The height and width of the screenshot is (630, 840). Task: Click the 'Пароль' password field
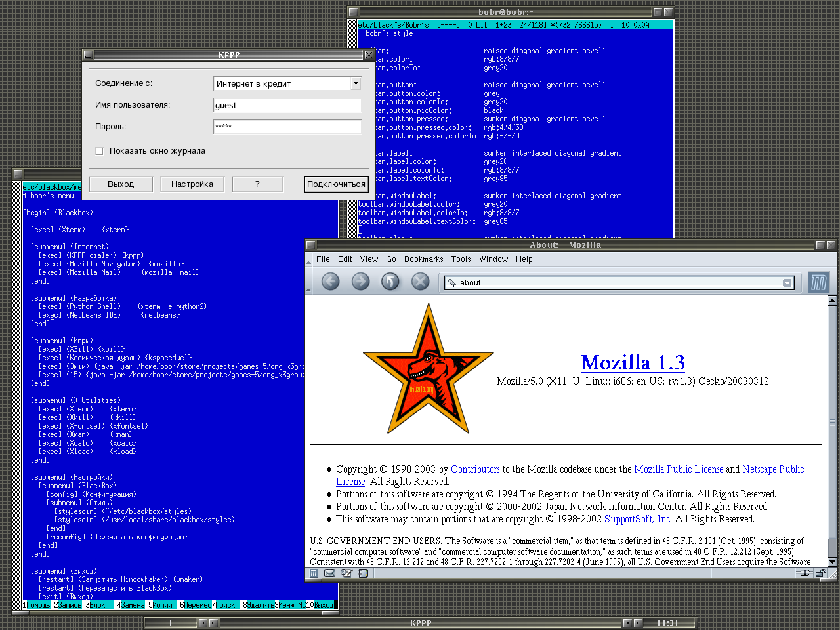287,127
